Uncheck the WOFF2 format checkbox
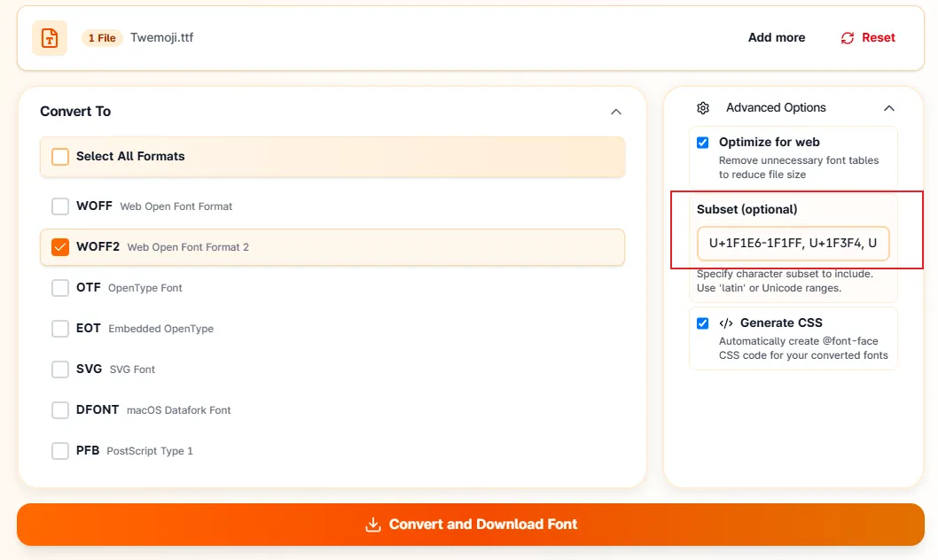938x560 pixels. pyautogui.click(x=59, y=247)
